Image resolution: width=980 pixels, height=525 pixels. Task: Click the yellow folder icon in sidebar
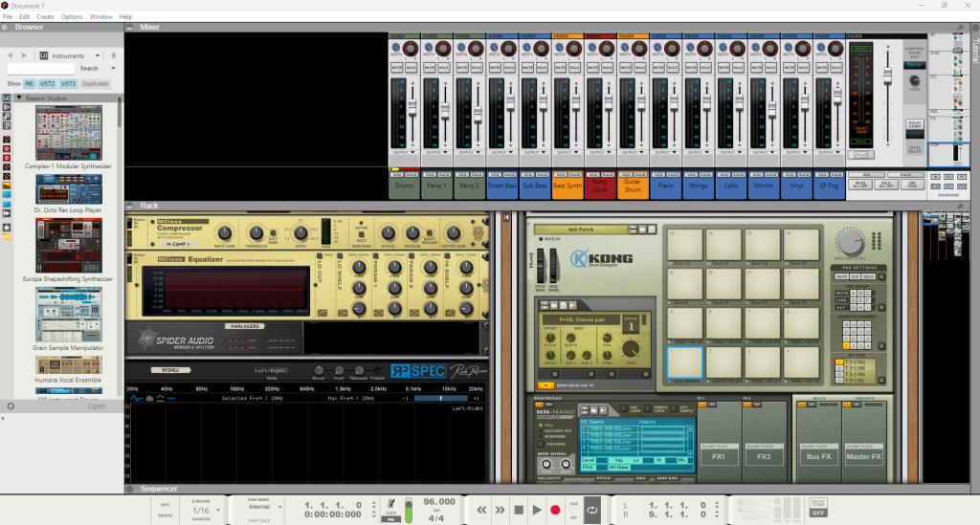pyautogui.click(x=7, y=237)
